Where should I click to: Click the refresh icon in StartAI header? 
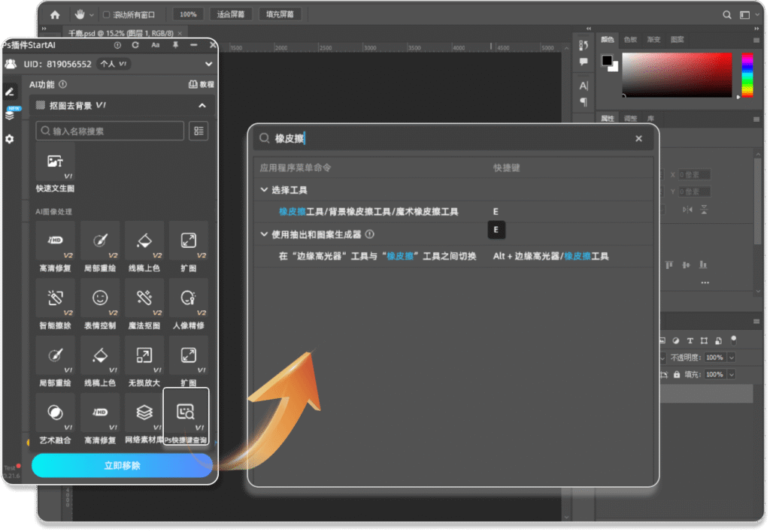[135, 45]
